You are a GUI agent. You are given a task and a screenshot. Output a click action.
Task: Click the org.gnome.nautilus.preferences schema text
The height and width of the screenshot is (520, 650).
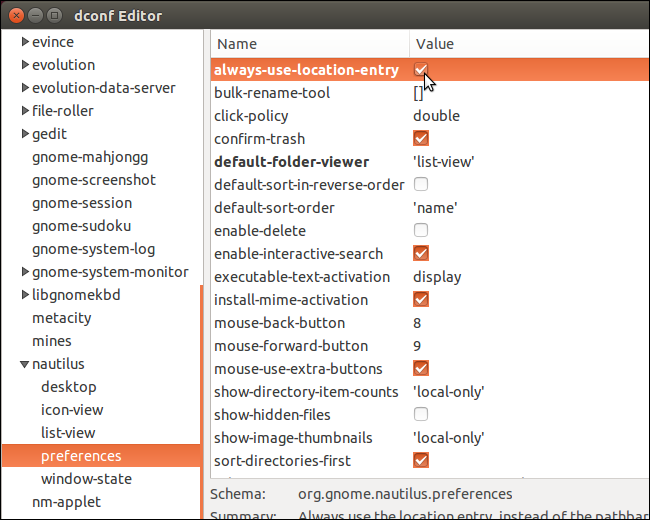(x=405, y=494)
